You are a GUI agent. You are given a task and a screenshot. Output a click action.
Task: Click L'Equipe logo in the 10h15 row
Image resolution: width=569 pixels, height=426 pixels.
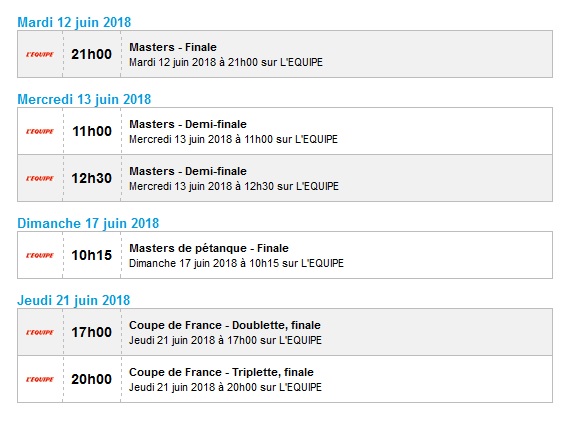tap(40, 255)
